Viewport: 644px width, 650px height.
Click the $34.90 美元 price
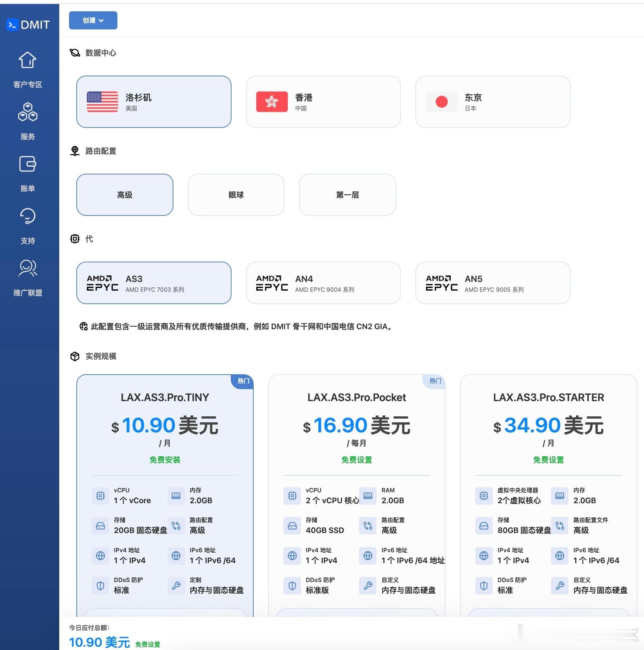pos(549,425)
